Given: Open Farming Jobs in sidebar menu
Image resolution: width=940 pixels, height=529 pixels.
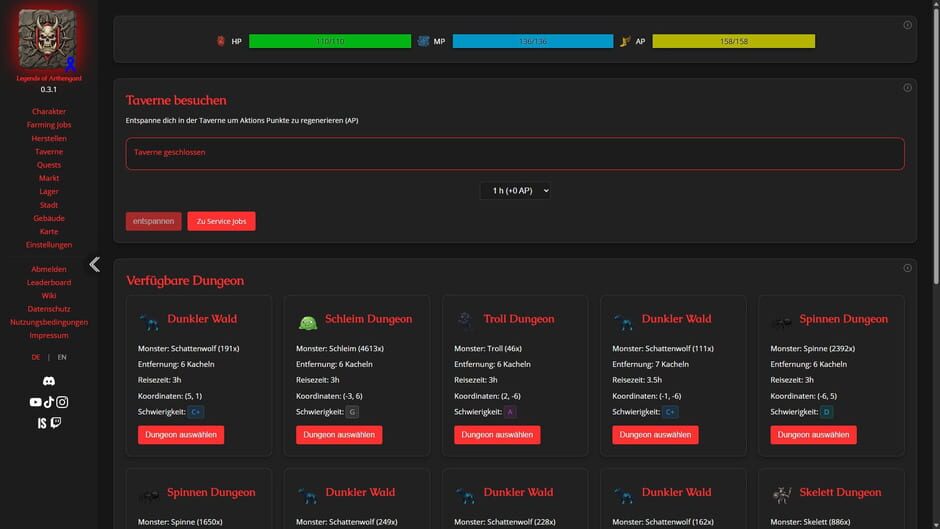Looking at the screenshot, I should coord(49,125).
